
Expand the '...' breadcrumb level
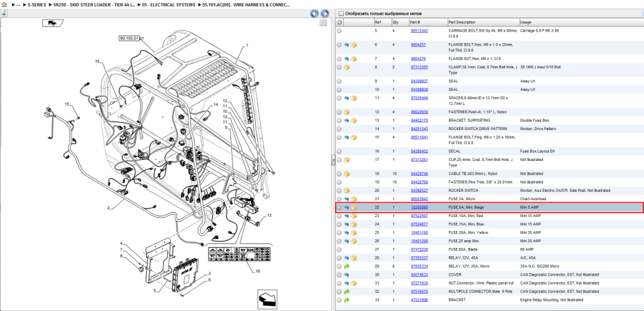[18, 5]
